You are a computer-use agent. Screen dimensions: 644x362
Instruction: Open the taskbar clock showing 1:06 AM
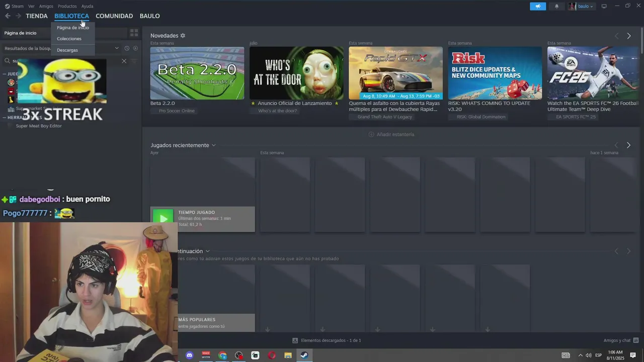tap(615, 355)
